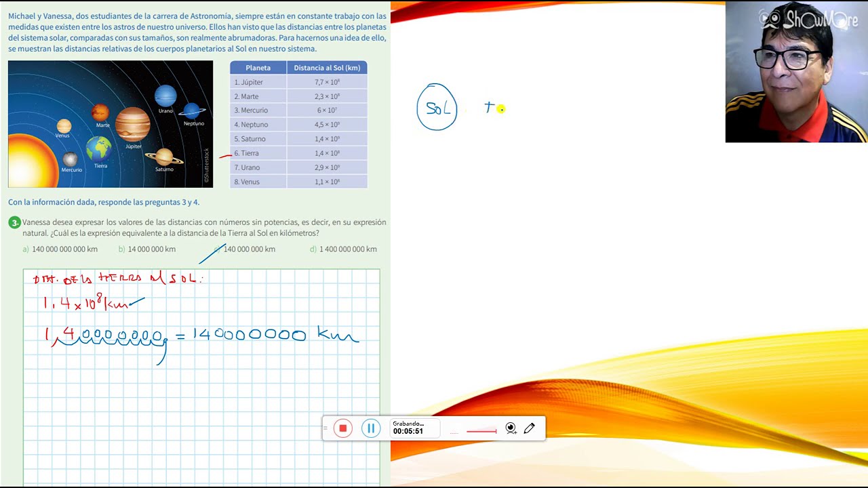Click the solar system illustration
Image resolution: width=868 pixels, height=488 pixels.
coord(111,124)
